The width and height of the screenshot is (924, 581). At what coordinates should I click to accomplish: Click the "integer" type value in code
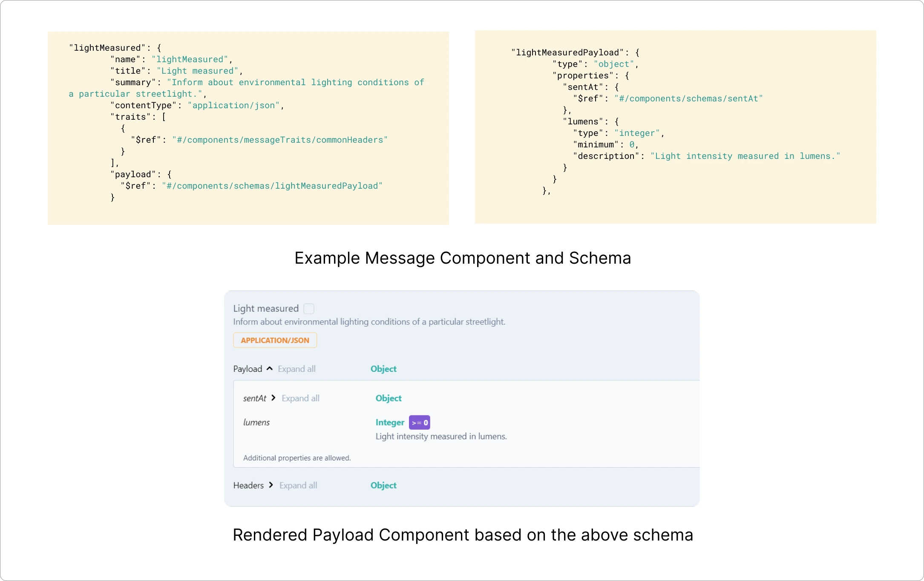[x=637, y=133]
